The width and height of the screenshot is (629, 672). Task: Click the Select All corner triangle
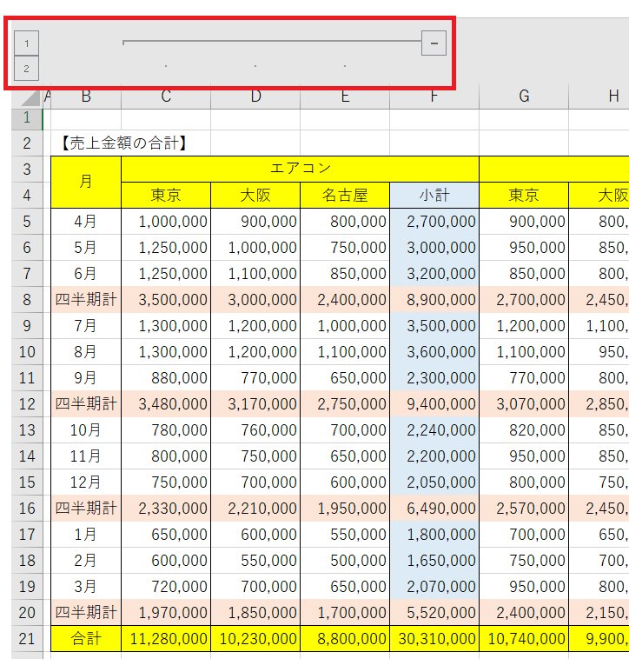pyautogui.click(x=30, y=96)
